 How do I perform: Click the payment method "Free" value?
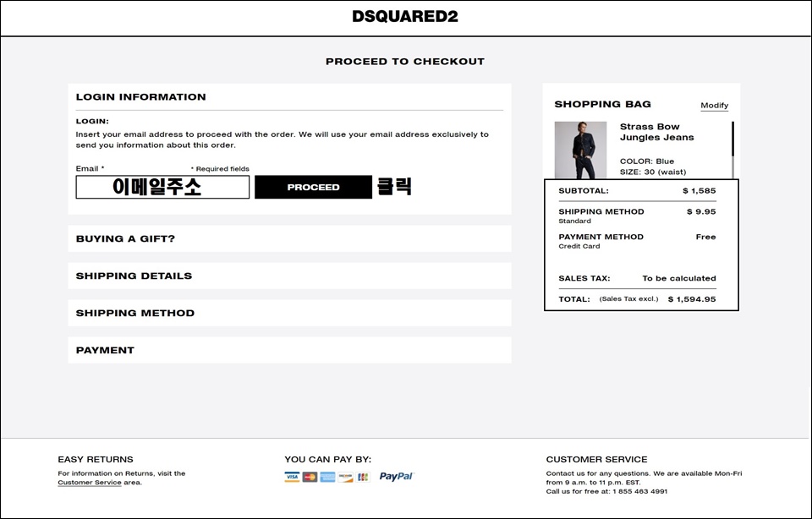pos(705,237)
